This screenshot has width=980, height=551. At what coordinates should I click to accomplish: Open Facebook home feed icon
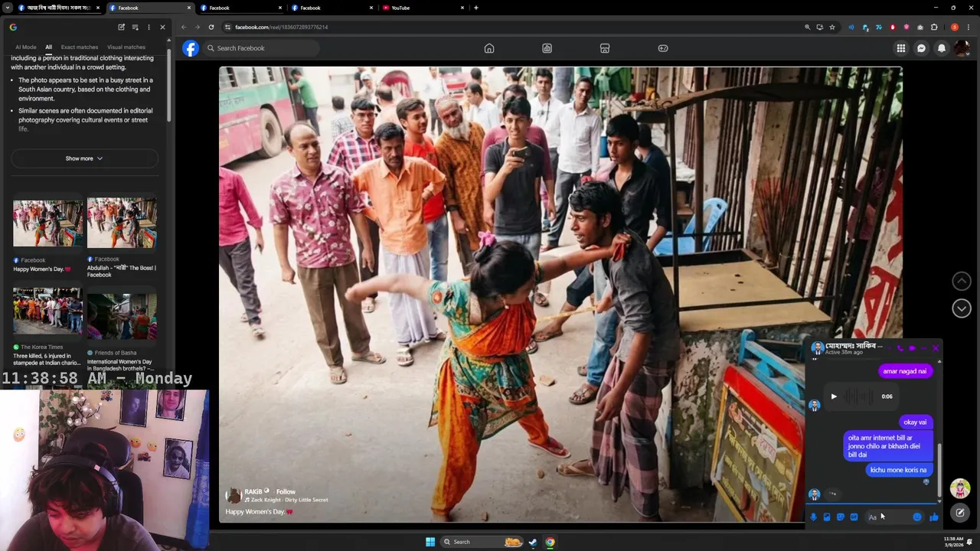[489, 48]
